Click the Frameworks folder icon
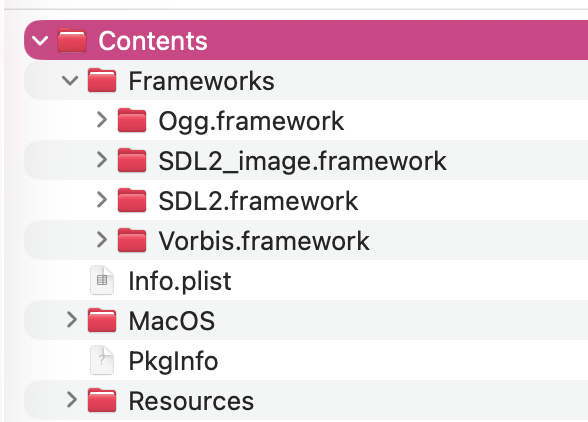Viewport: 588px width, 422px height. tap(102, 80)
